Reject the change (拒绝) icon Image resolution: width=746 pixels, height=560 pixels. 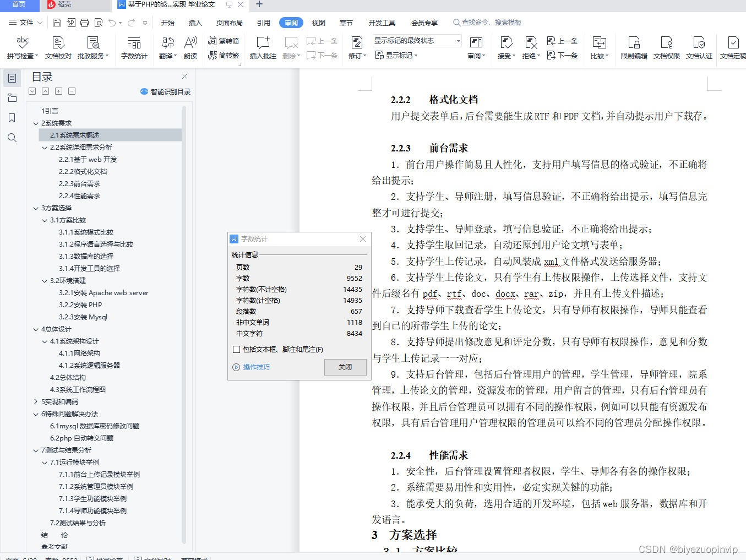pos(531,42)
